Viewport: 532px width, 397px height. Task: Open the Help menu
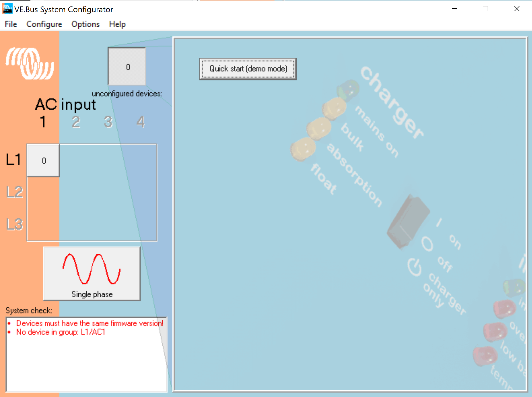117,24
